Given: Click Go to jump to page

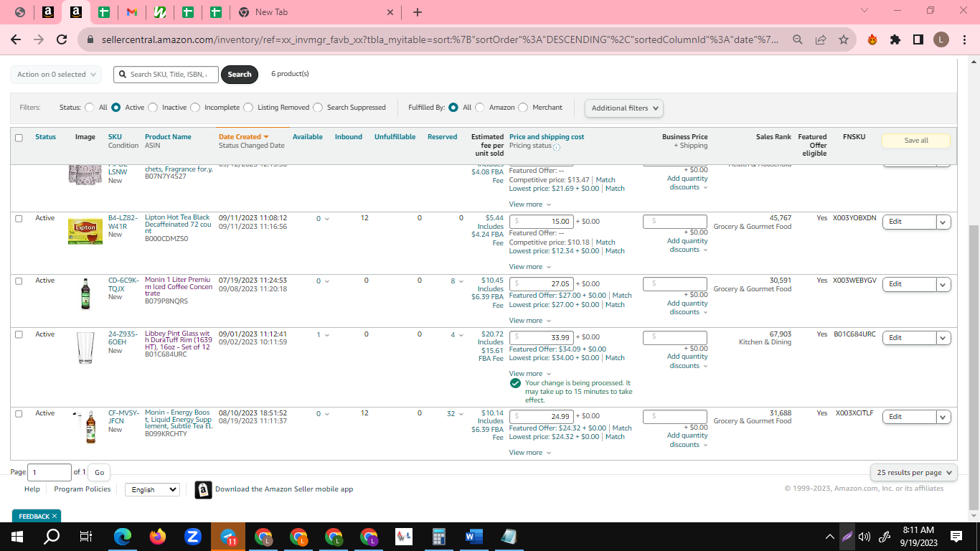Looking at the screenshot, I should 99,472.
